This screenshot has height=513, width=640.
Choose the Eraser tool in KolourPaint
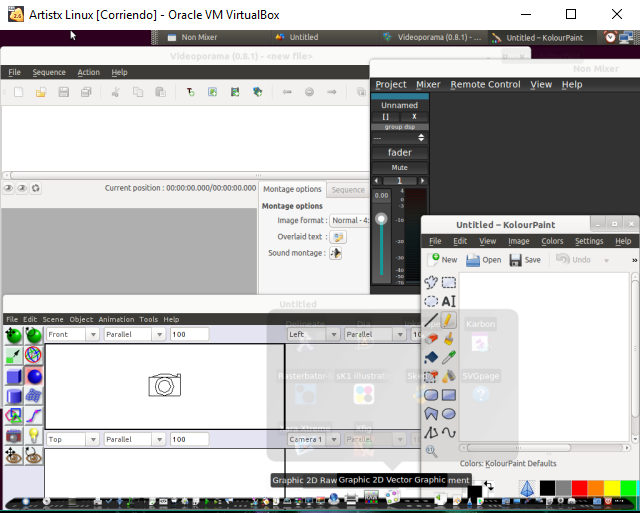click(431, 339)
